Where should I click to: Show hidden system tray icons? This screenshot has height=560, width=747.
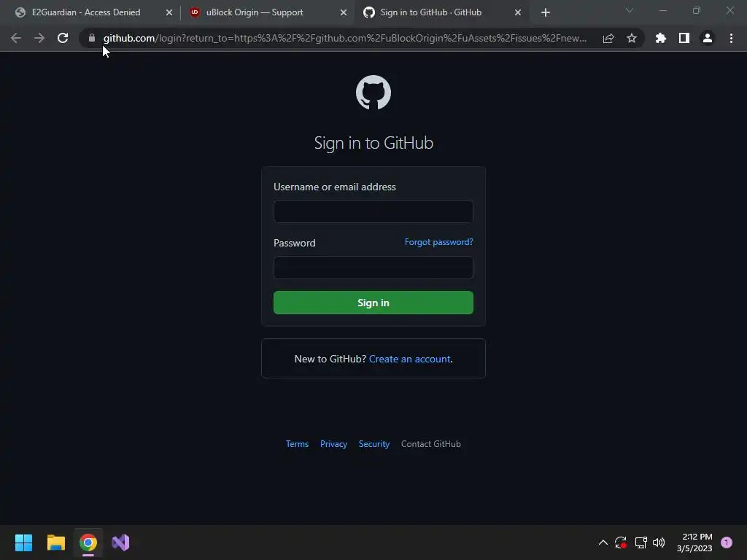pyautogui.click(x=603, y=542)
